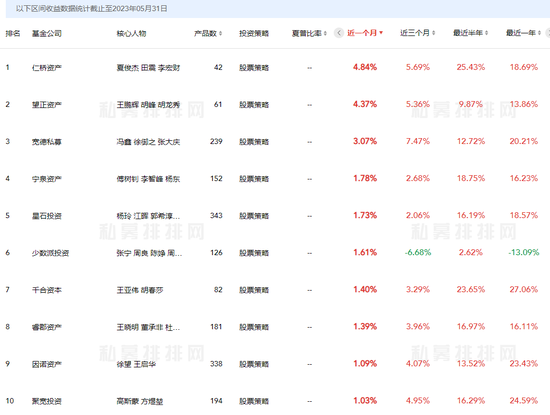Viewport: 550px width, 415px height.
Task: Click product count 338
Action: (x=216, y=364)
